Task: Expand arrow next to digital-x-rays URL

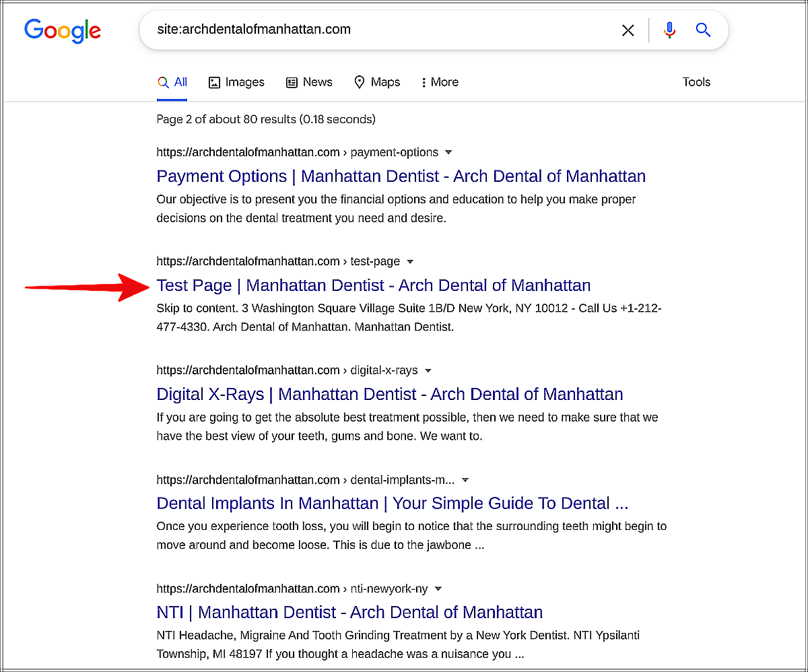Action: tap(428, 370)
